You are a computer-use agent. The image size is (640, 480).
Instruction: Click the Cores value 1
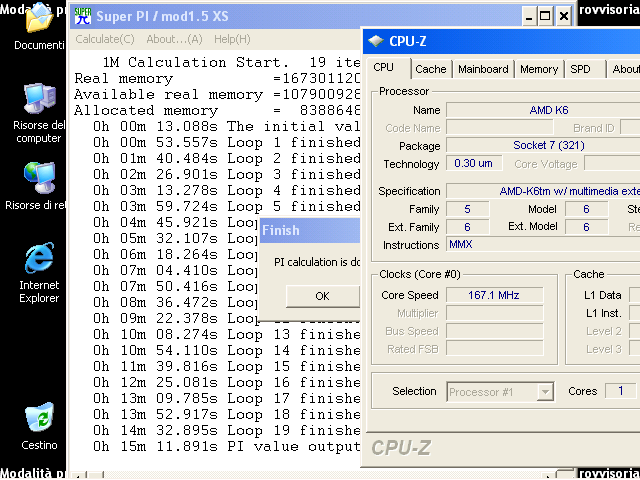620,391
